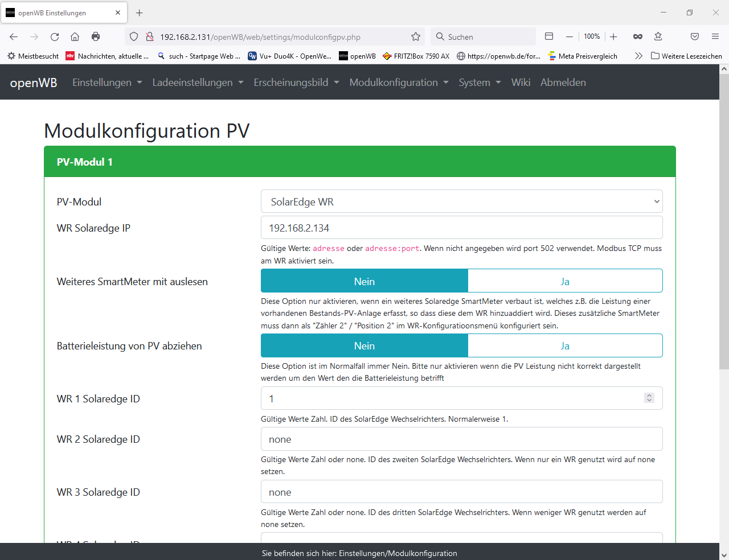
Task: Expand the Modulkonfiguration navigation dropdown
Action: point(399,83)
